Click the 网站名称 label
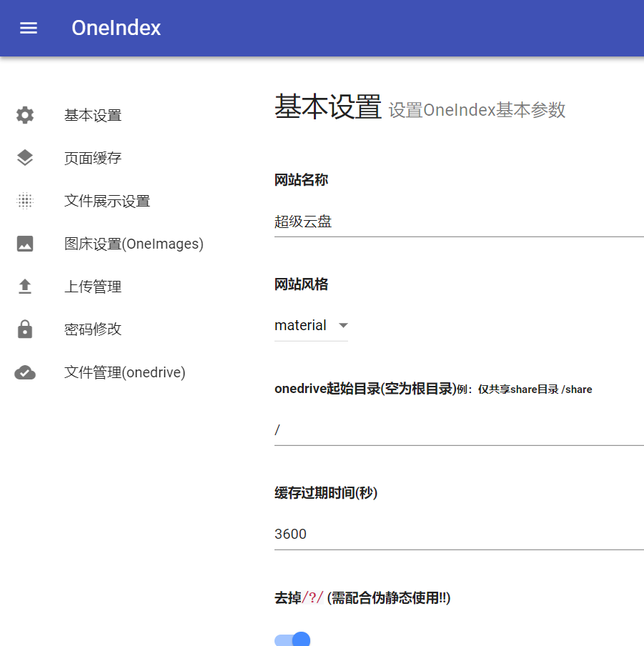The height and width of the screenshot is (646, 644). pos(301,180)
